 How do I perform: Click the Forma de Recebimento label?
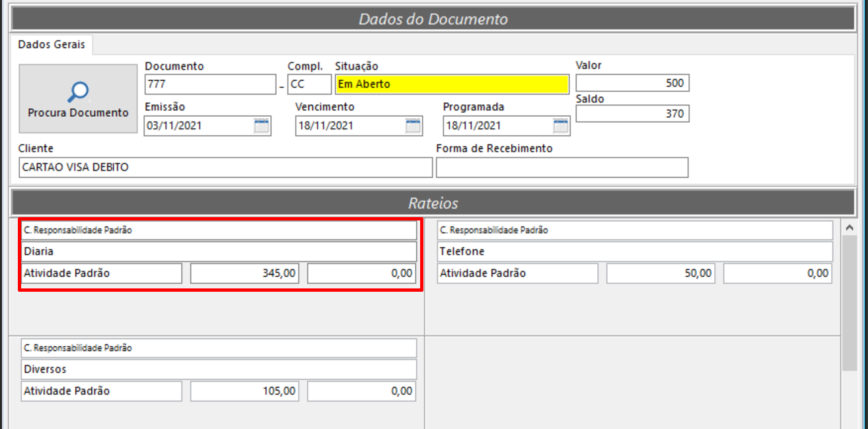494,148
